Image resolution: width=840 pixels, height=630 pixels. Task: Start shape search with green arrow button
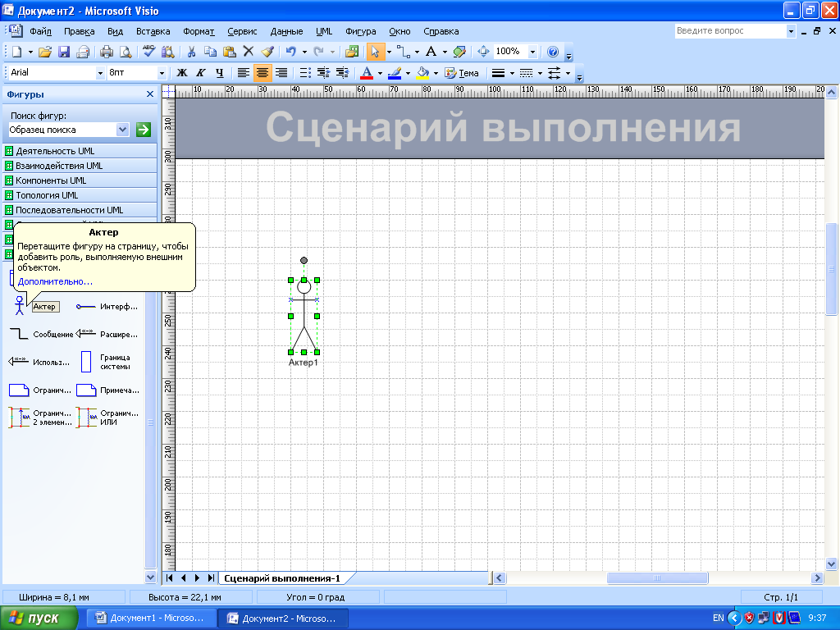tap(143, 130)
